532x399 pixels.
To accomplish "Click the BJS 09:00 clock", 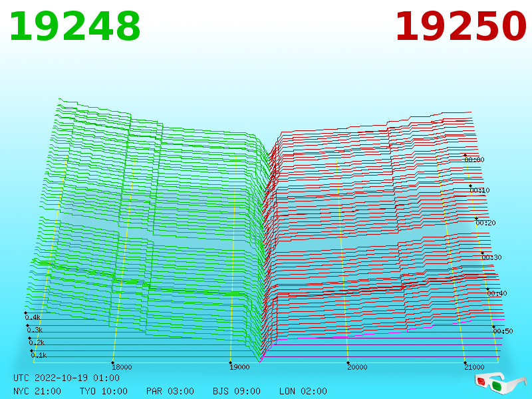I will tap(237, 391).
